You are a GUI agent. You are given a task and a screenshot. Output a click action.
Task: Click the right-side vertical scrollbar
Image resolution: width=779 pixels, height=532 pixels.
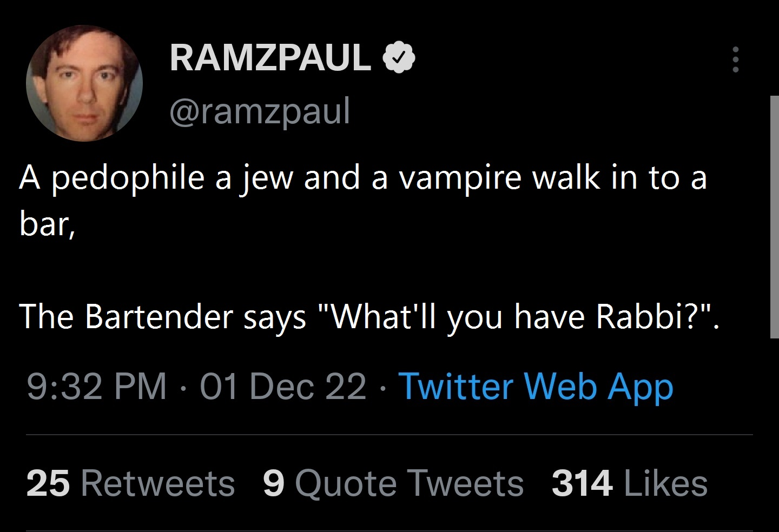774,216
